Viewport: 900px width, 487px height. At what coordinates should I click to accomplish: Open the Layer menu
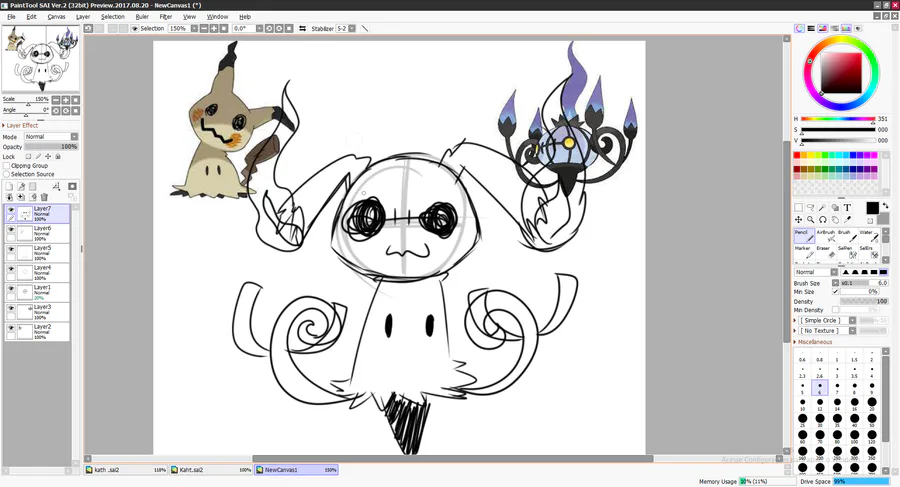click(83, 17)
